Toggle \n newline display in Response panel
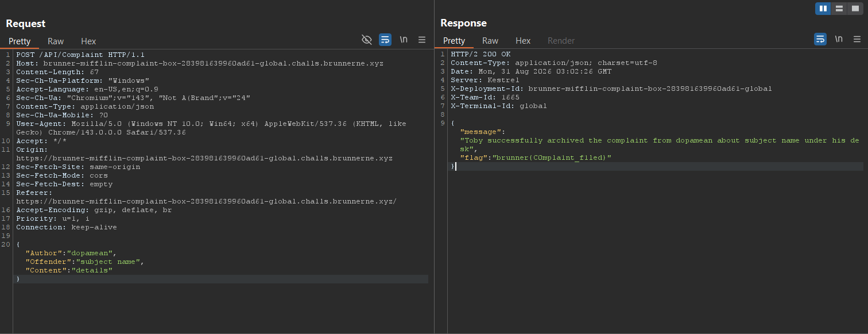 [x=839, y=39]
